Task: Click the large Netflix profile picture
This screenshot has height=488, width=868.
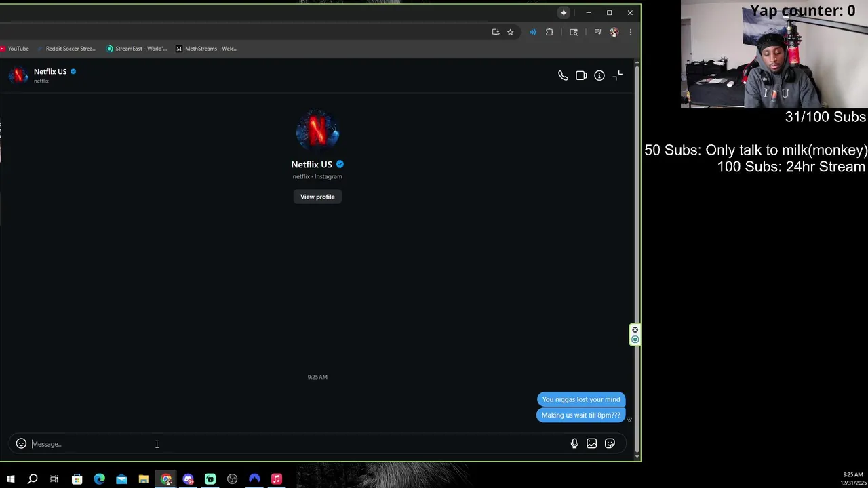Action: click(317, 131)
